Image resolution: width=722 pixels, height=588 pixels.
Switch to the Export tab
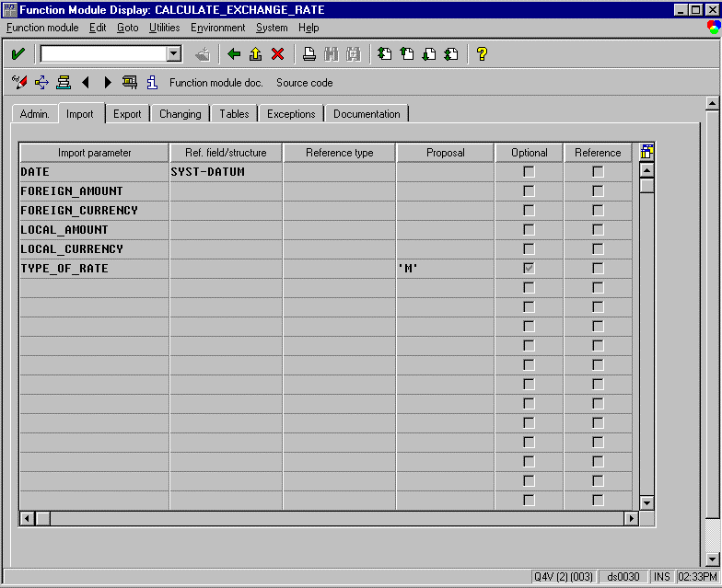pyautogui.click(x=127, y=114)
